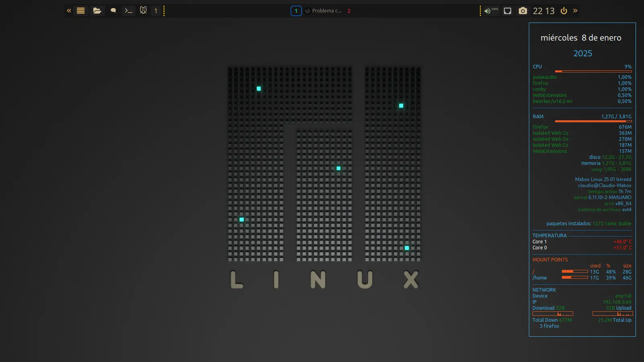Click the wired network tray icon
The image size is (644, 362).
508,11
